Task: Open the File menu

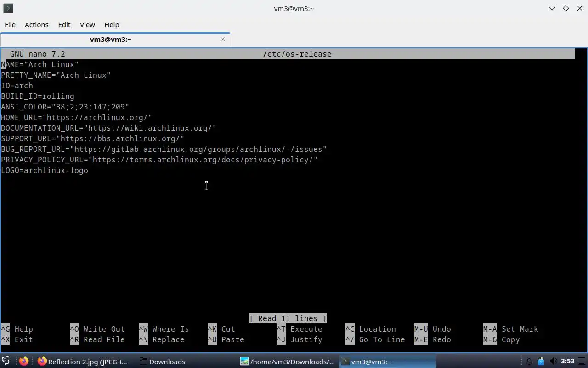Action: click(x=10, y=25)
